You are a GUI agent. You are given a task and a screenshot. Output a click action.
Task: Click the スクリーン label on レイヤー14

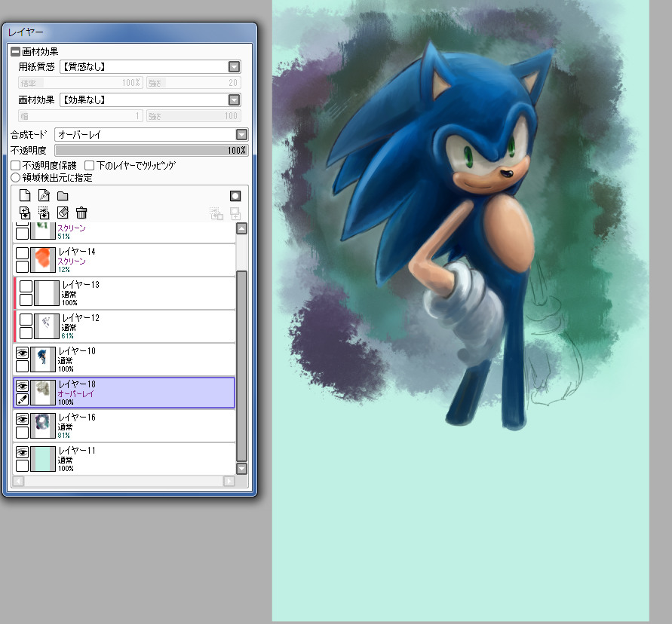[x=72, y=262]
